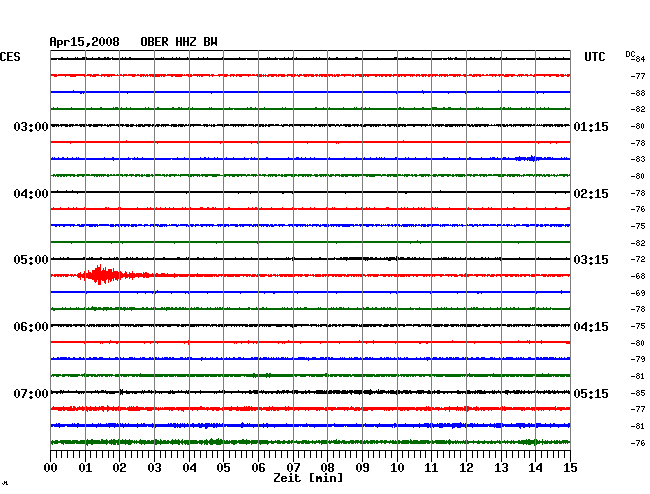Click the station label "OBER HHZ BW"
The width and height of the screenshot is (650, 494).
[x=179, y=42]
